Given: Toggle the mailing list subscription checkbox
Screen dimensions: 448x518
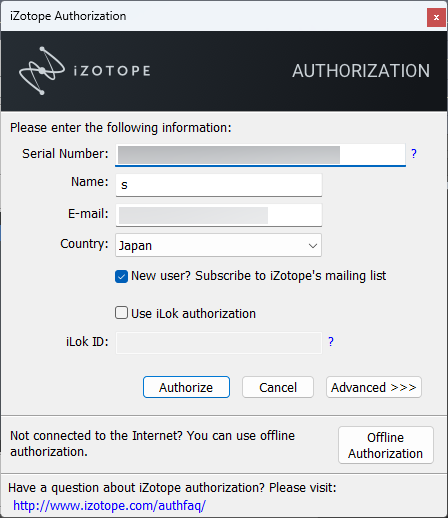Looking at the screenshot, I should 121,276.
